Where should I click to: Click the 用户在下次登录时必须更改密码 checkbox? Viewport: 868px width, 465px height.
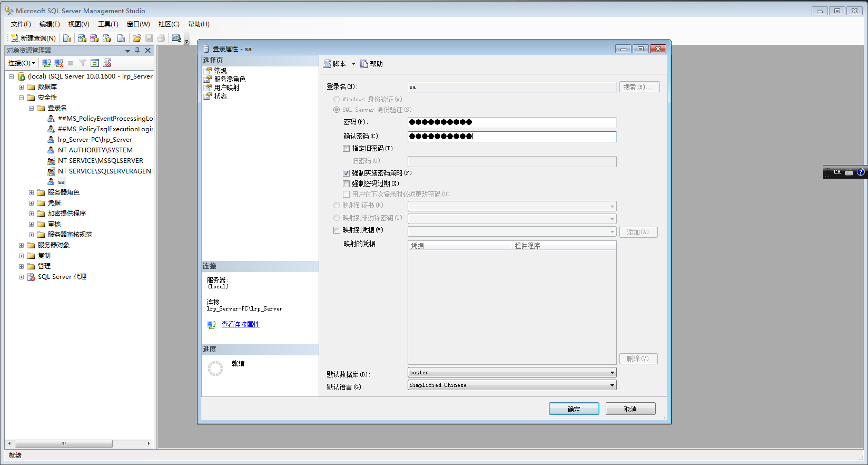click(347, 194)
